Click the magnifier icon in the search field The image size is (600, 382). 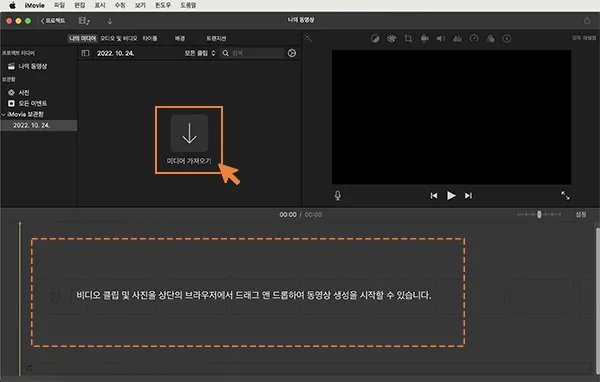[225, 53]
